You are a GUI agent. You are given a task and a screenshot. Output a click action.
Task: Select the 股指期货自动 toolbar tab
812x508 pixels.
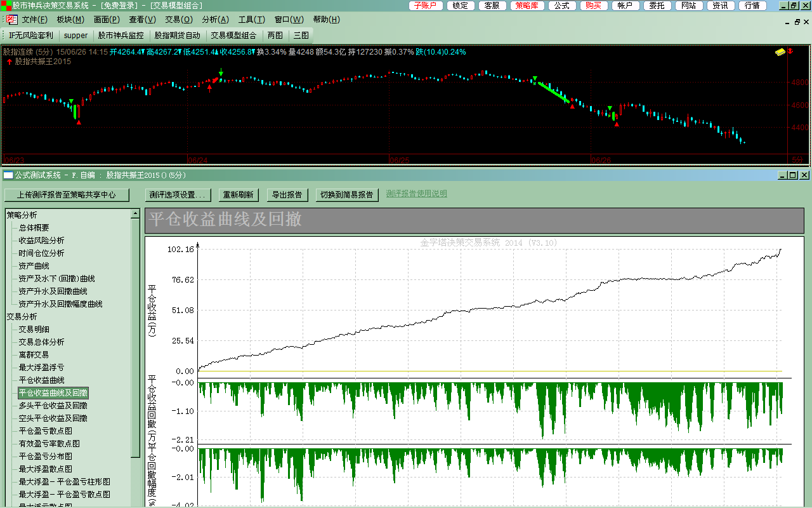point(178,36)
